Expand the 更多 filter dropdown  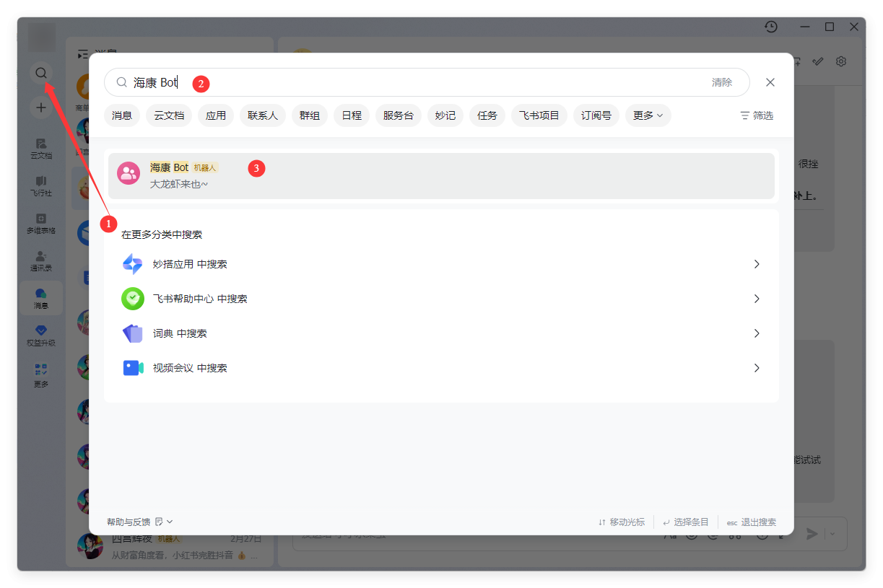coord(648,115)
